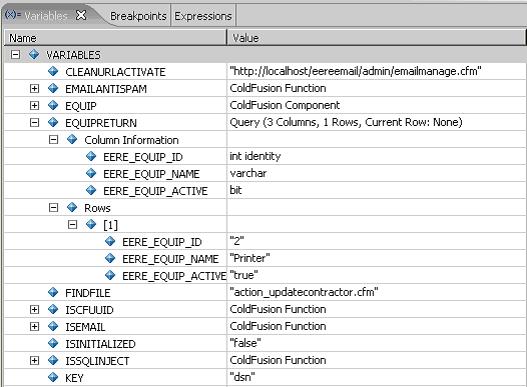Select the CLEANURLACTIVATE variable name
Image resolution: width=527 pixels, height=387 pixels.
tap(115, 72)
